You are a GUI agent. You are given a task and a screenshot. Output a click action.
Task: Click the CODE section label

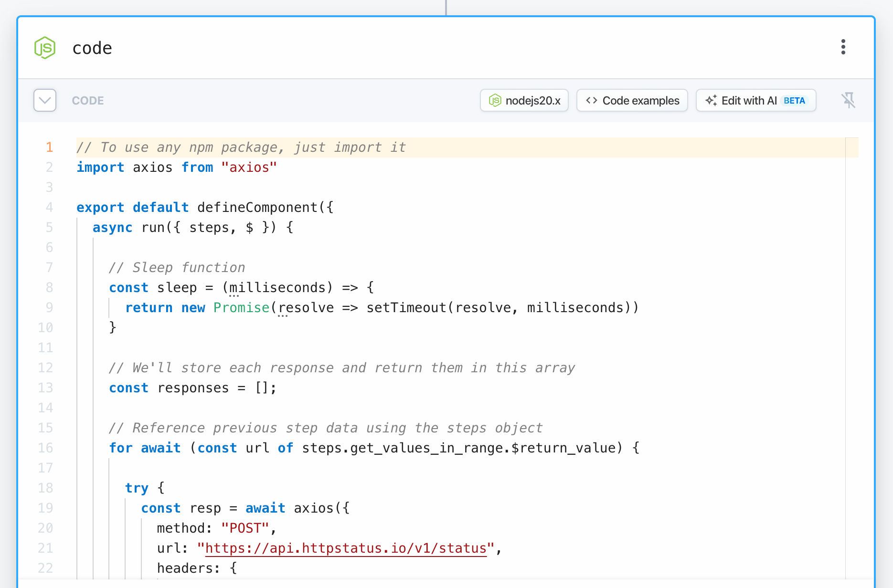(x=88, y=101)
